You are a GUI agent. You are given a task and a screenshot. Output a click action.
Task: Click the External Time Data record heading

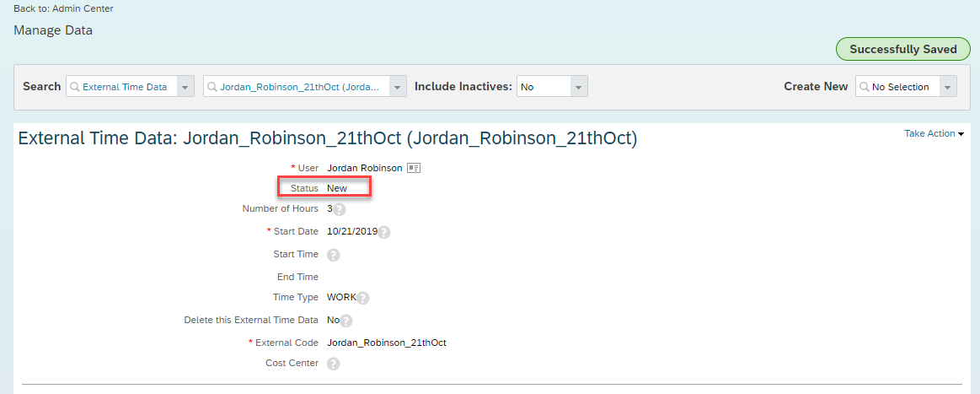tap(328, 139)
